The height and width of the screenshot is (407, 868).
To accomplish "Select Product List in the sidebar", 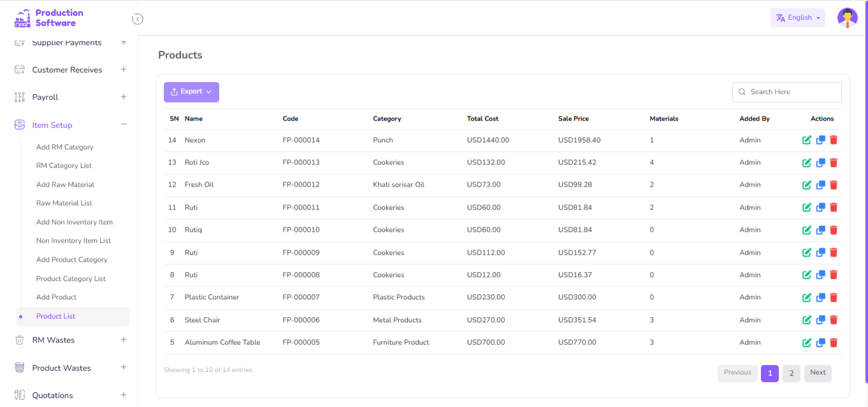I will [x=57, y=316].
